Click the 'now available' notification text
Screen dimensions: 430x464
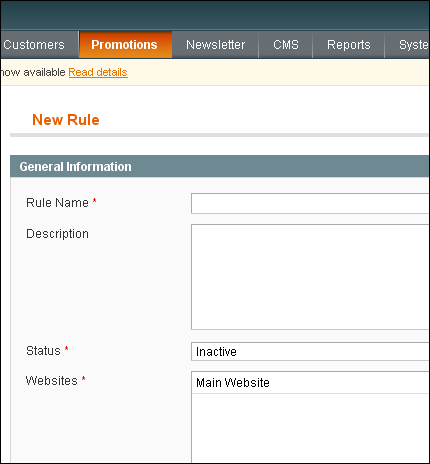(x=33, y=72)
